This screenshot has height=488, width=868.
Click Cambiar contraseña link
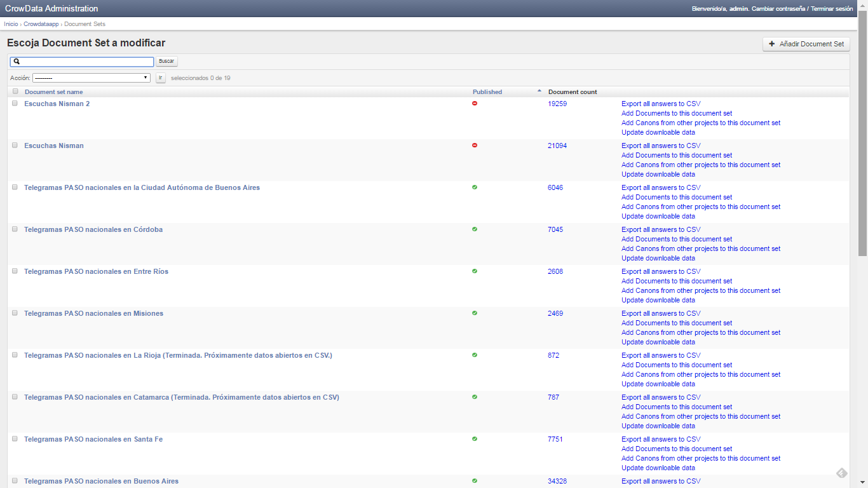coord(778,9)
